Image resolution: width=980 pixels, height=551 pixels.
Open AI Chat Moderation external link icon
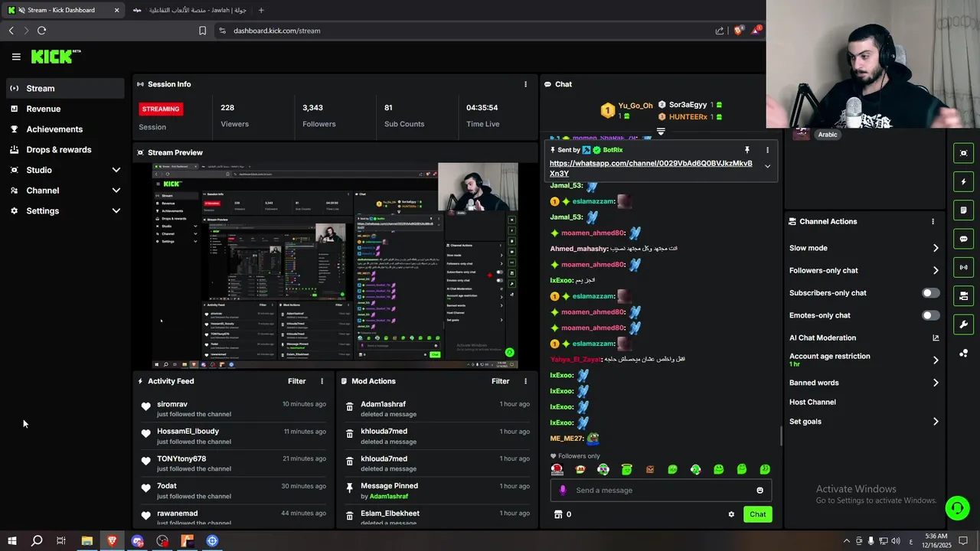pyautogui.click(x=936, y=337)
